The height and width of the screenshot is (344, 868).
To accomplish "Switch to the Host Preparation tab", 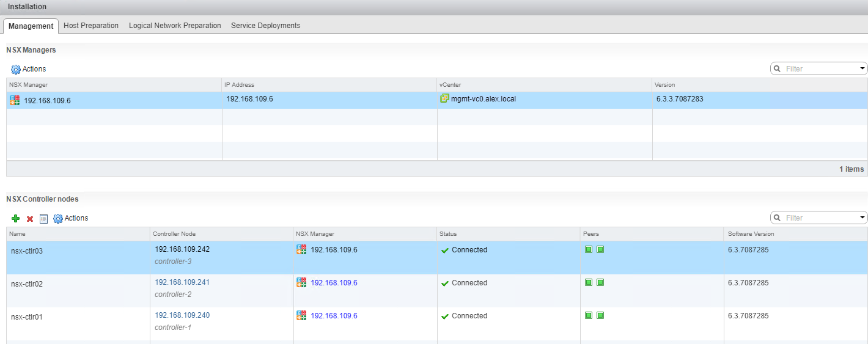I will click(91, 26).
